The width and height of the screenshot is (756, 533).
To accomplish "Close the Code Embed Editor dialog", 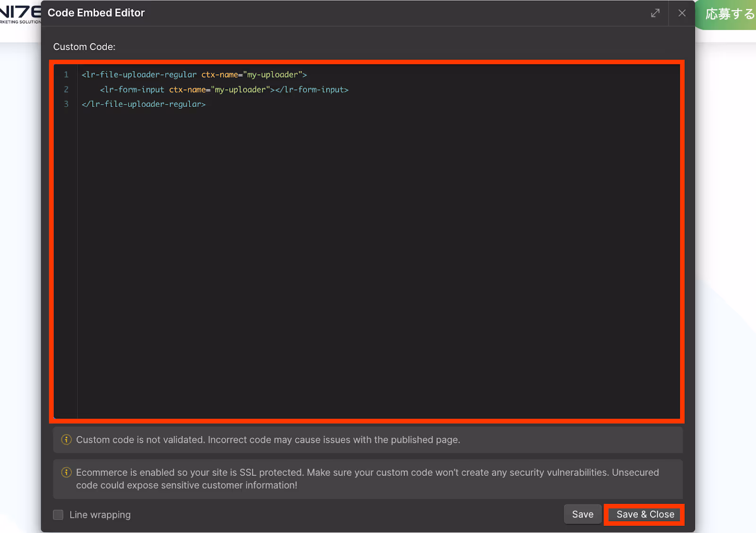I will (682, 13).
